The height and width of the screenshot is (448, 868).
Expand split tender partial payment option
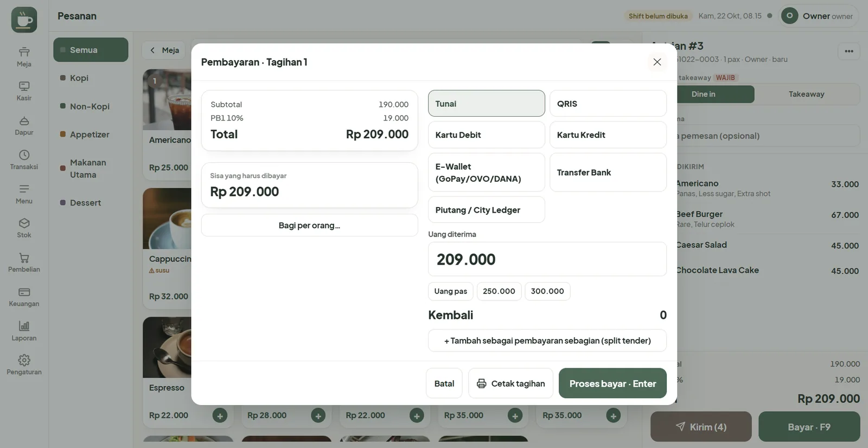coord(547,341)
